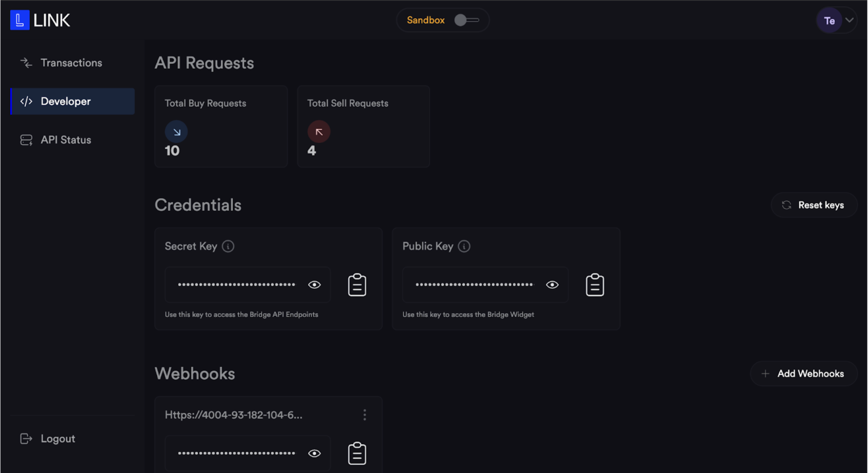The image size is (868, 473).
Task: Open the webhook three-dot options menu
Action: pos(365,415)
